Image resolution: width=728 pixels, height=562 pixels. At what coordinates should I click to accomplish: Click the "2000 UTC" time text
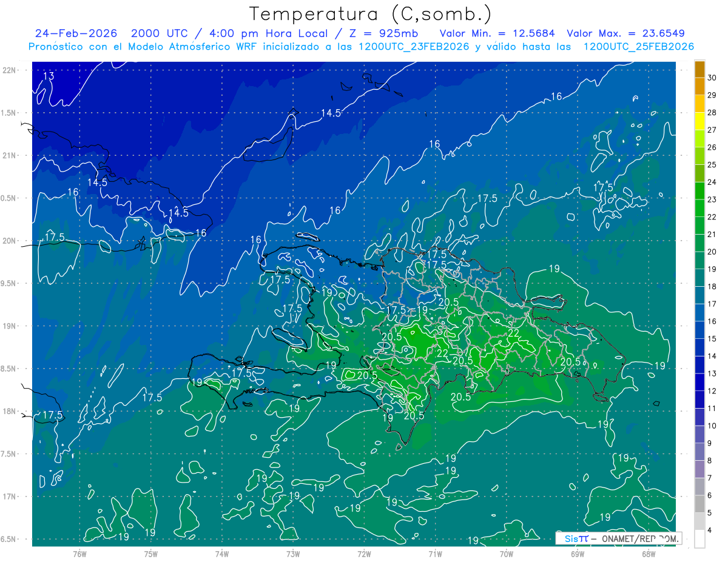159,33
